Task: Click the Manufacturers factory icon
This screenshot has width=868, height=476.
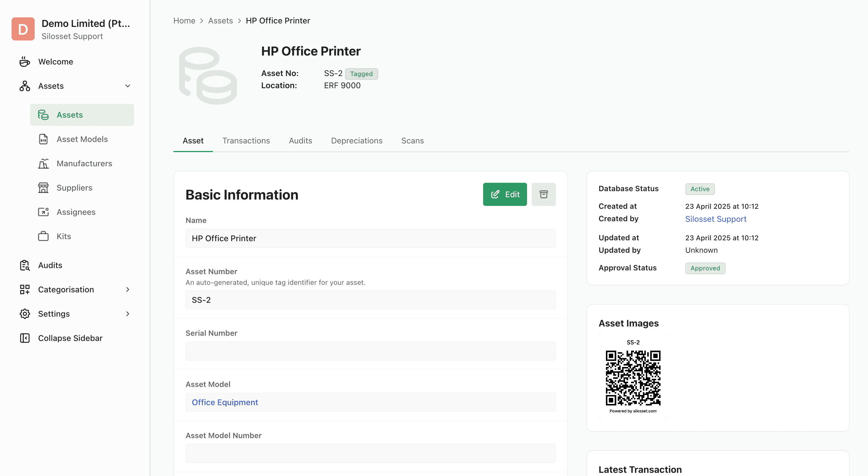Action: 43,163
